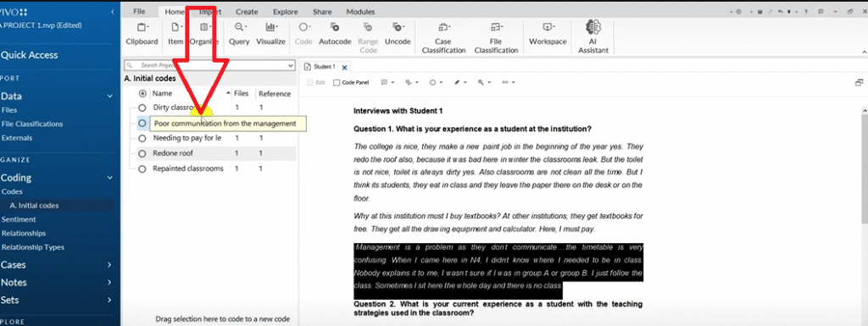Open the Clipboard ribbon group

point(142,34)
